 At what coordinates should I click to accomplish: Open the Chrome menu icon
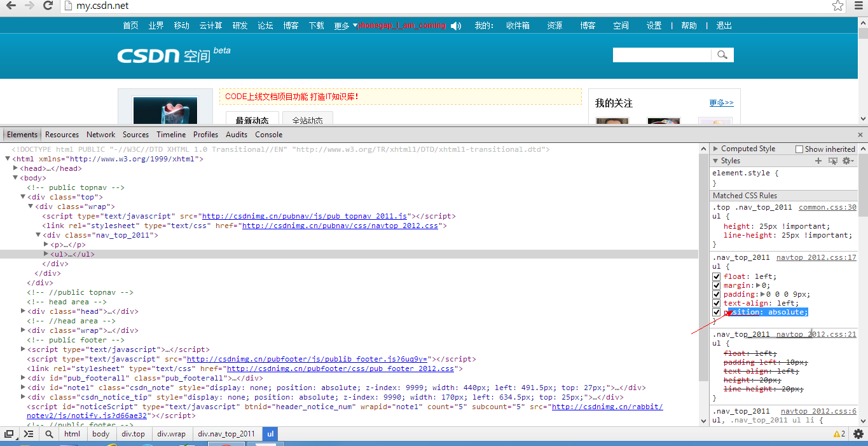click(857, 6)
